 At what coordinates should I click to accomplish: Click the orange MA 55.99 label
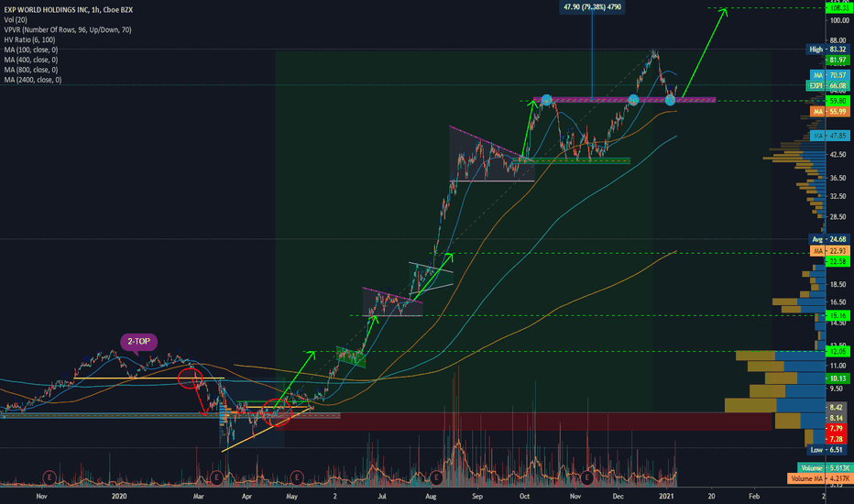click(830, 111)
